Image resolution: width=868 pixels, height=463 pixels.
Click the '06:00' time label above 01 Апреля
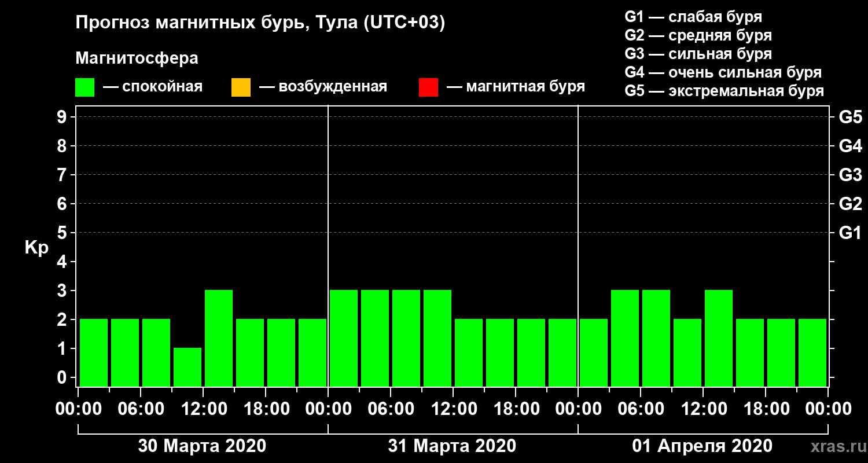point(641,409)
